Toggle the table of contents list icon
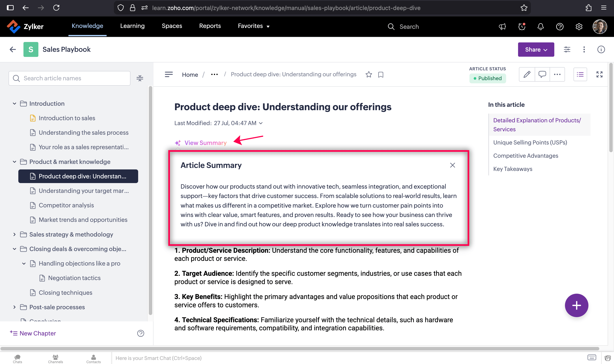Viewport: 614px width, 364px height. [580, 74]
